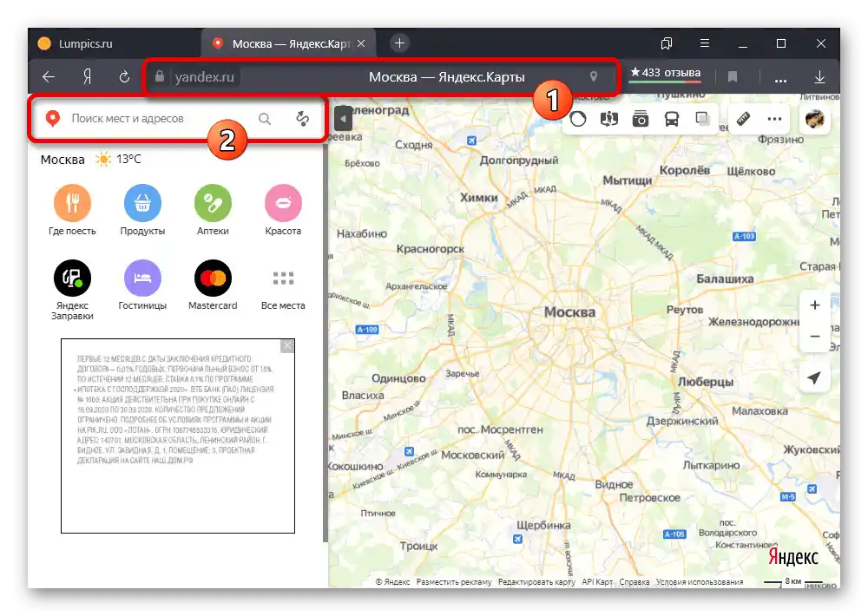The image size is (868, 616).
Task: Open the map tools three-dot menu
Action: tap(774, 119)
